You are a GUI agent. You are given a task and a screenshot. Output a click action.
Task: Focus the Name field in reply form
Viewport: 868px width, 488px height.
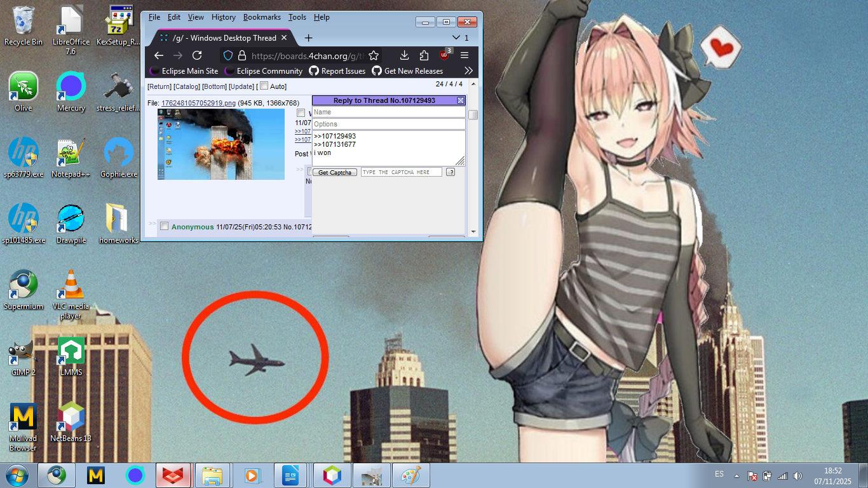pyautogui.click(x=389, y=112)
